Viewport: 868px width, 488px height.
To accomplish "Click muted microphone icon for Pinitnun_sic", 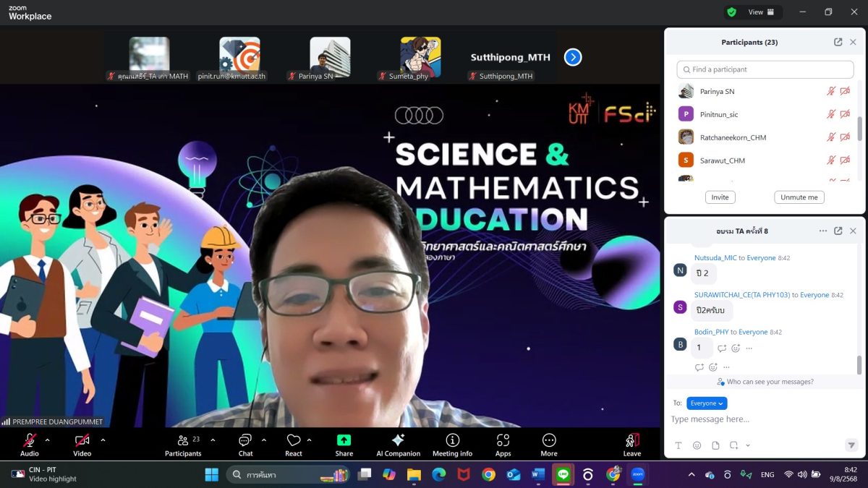I will click(x=831, y=114).
